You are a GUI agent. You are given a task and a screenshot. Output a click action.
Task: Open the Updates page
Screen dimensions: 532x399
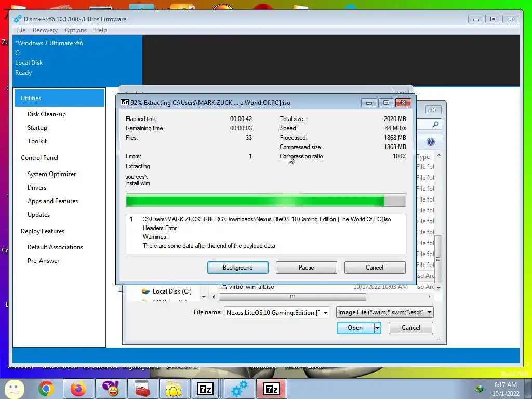tap(38, 215)
